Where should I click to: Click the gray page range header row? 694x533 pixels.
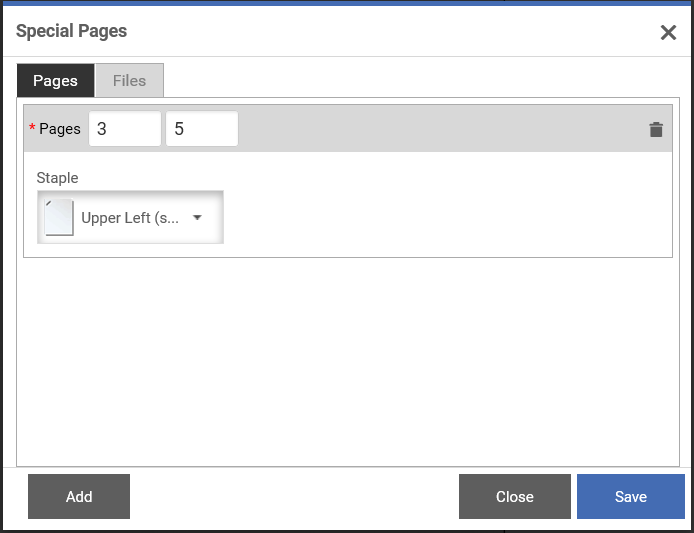[x=348, y=128]
